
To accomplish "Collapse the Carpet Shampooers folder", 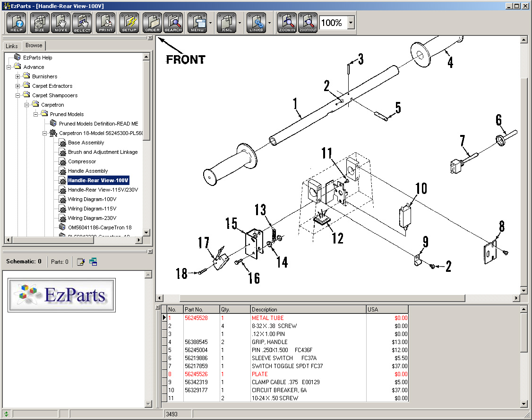I will coord(17,96).
